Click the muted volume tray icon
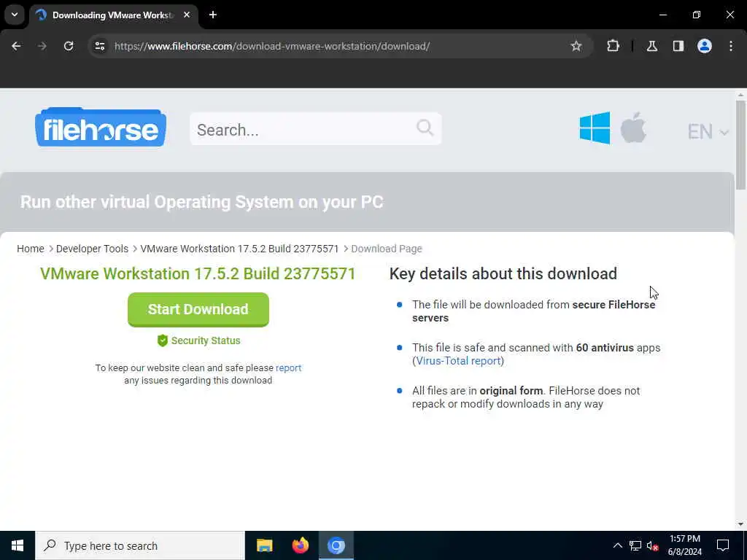Screen dimensions: 747x560 (x=653, y=545)
